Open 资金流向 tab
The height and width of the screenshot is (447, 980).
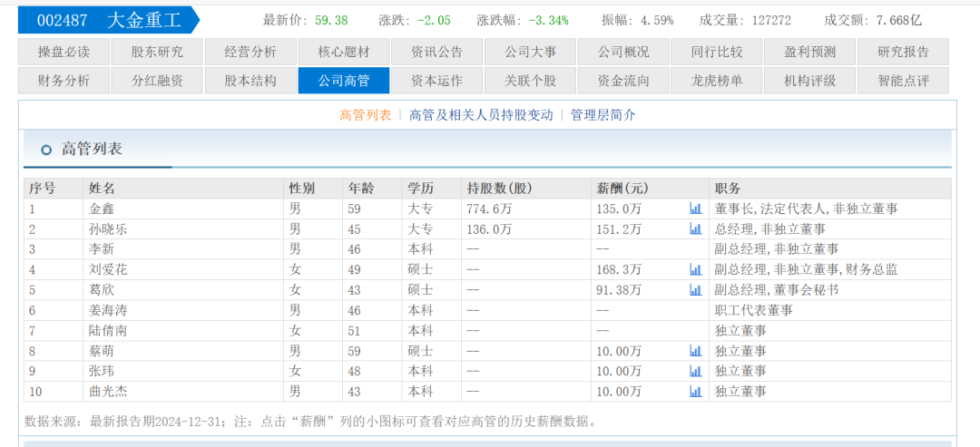(x=623, y=81)
